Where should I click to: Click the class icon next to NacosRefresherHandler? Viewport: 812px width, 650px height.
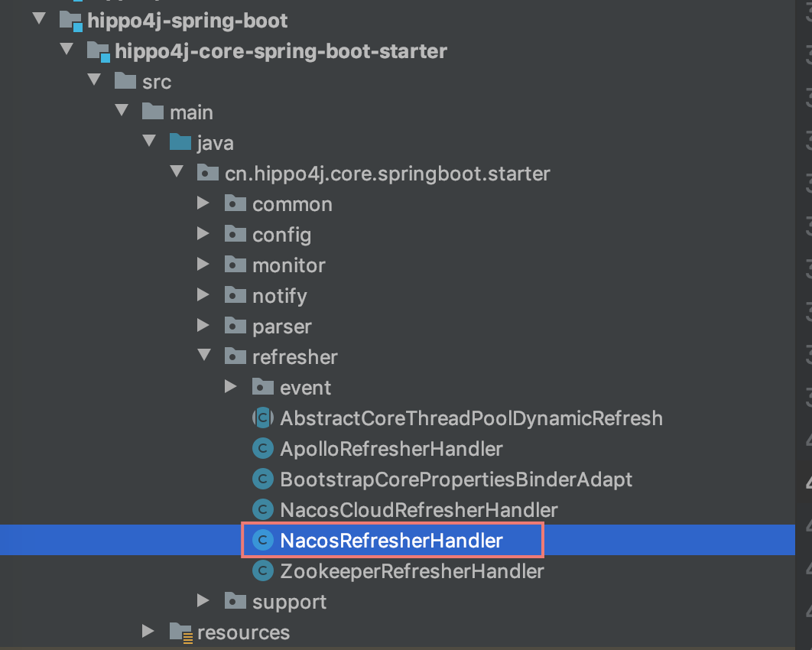tap(263, 540)
